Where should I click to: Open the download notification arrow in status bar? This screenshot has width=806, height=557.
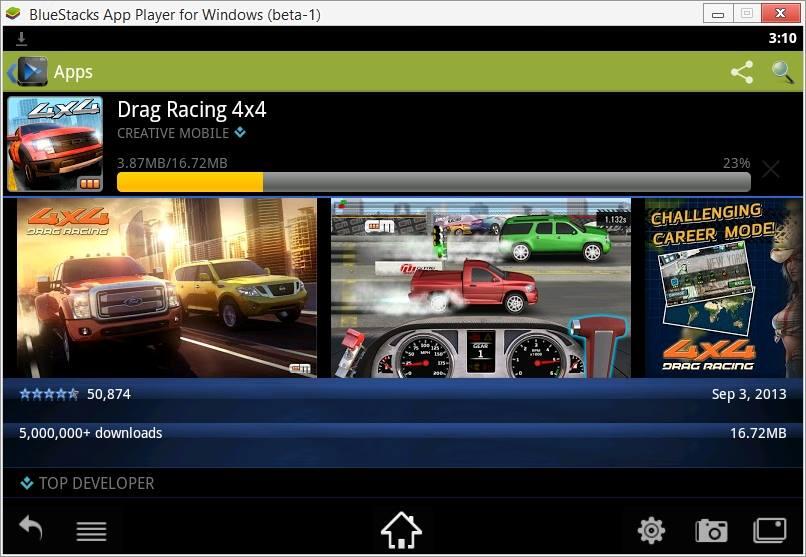pyautogui.click(x=22, y=39)
